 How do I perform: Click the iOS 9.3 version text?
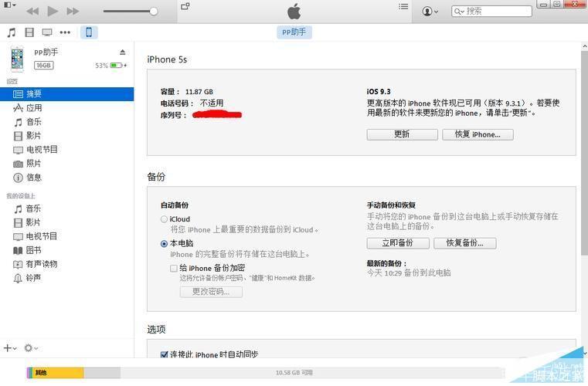379,92
